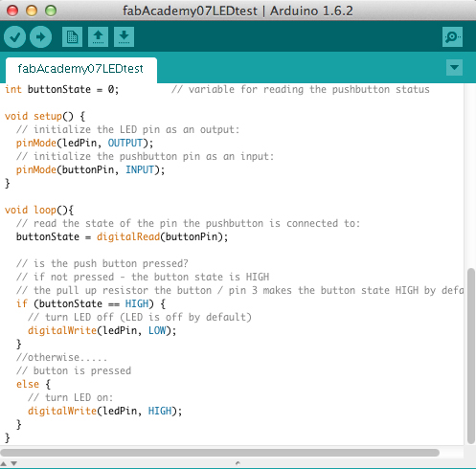Click comment '// read the state of the pin'
The height and width of the screenshot is (469, 476).
tap(97, 223)
